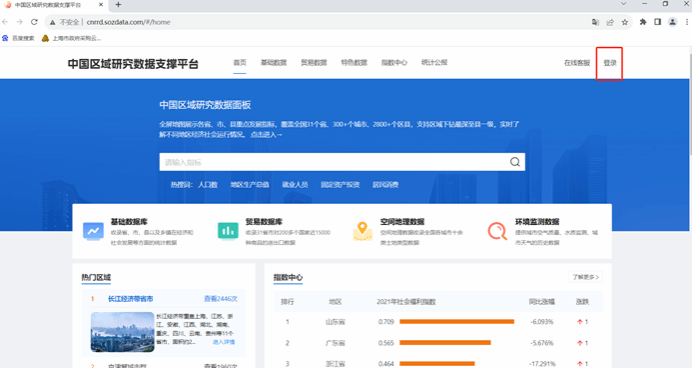The height and width of the screenshot is (368, 692).
Task: Open the browser extensions puzzle icon
Action: tap(643, 22)
